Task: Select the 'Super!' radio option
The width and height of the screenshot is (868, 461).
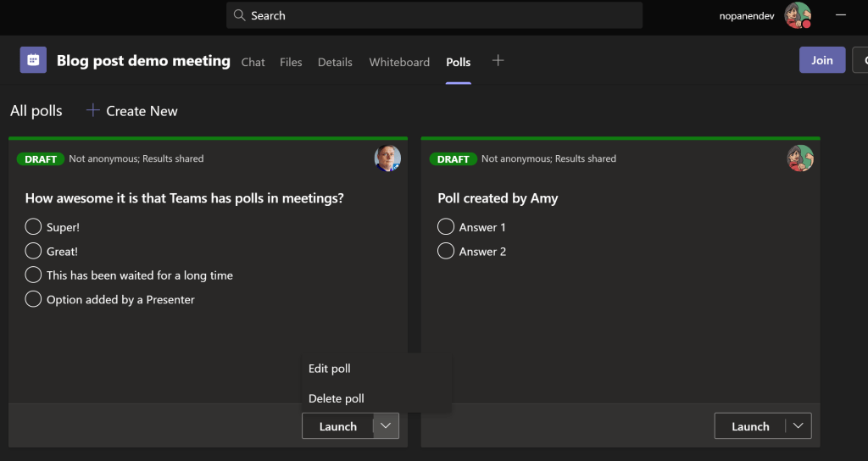Action: pos(33,227)
